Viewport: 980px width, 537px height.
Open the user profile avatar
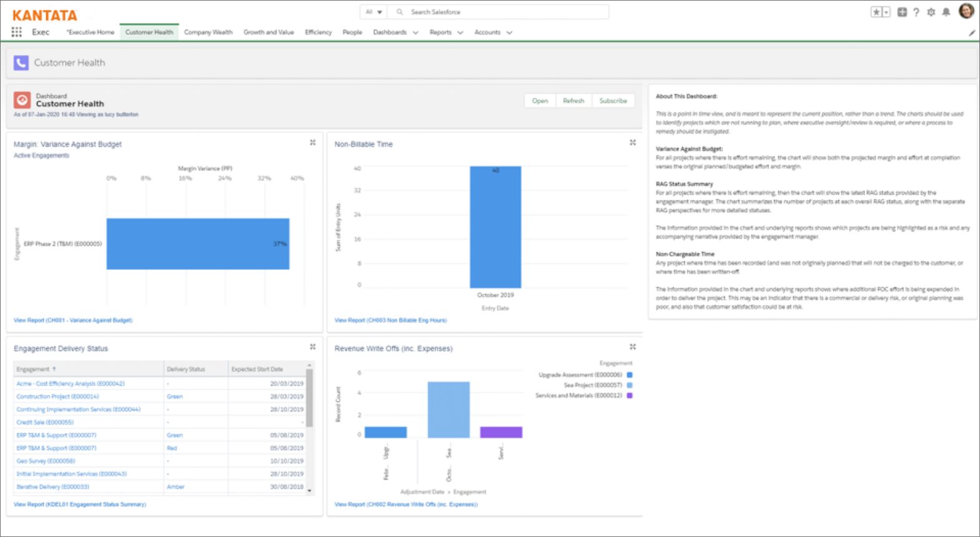[966, 11]
